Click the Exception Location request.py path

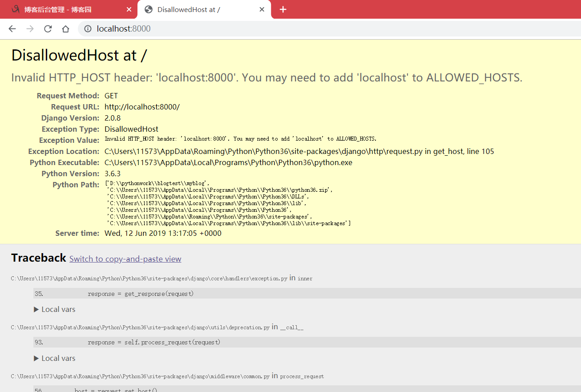pos(299,151)
